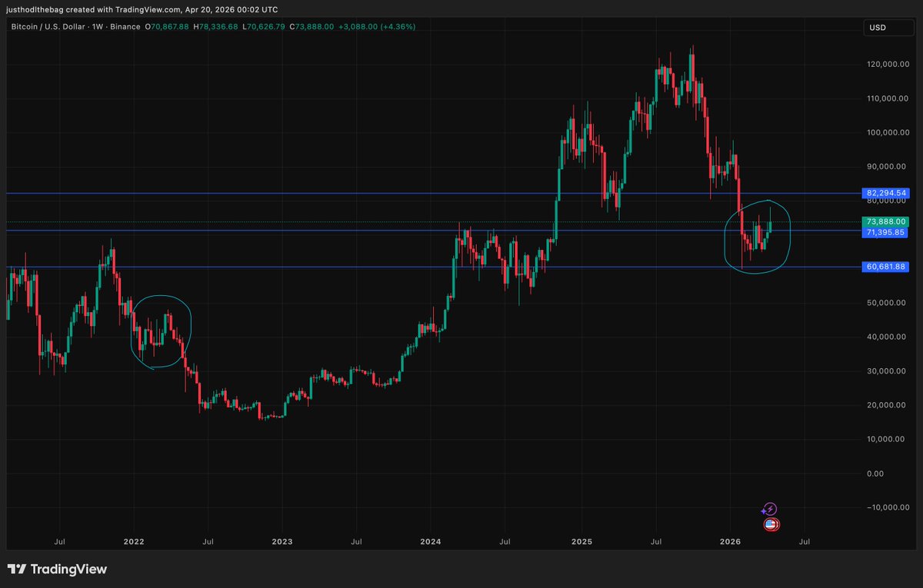Viewport: 923px width, 588px height.
Task: Click the 100,000.00 price axis label
Action: (x=888, y=132)
